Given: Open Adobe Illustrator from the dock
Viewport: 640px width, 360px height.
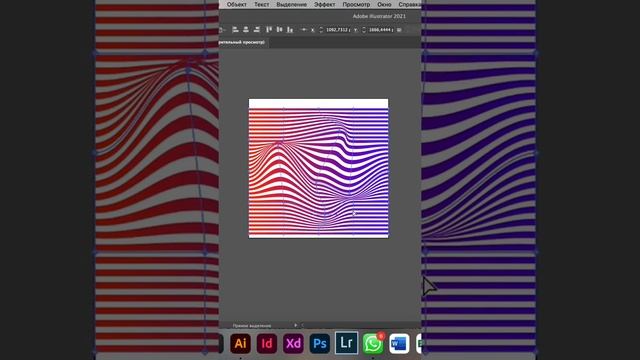Looking at the screenshot, I should coord(240,343).
